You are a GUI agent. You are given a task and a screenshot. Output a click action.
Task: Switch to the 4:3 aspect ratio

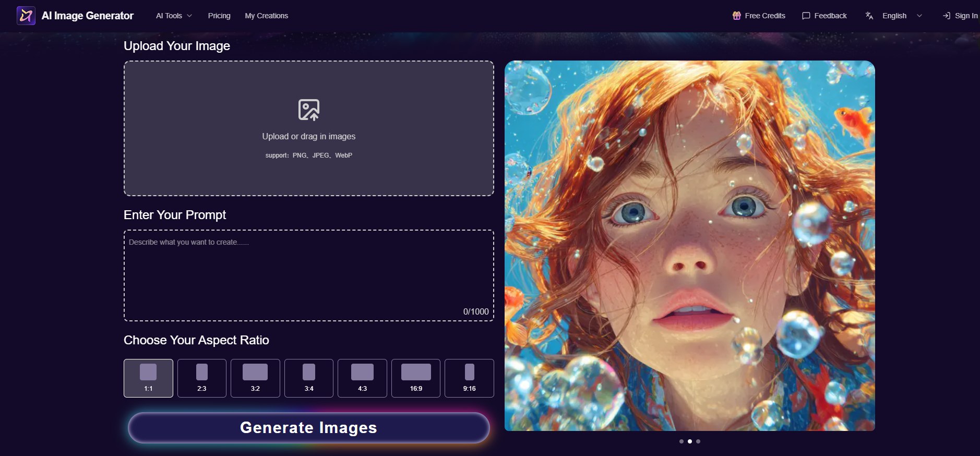362,378
